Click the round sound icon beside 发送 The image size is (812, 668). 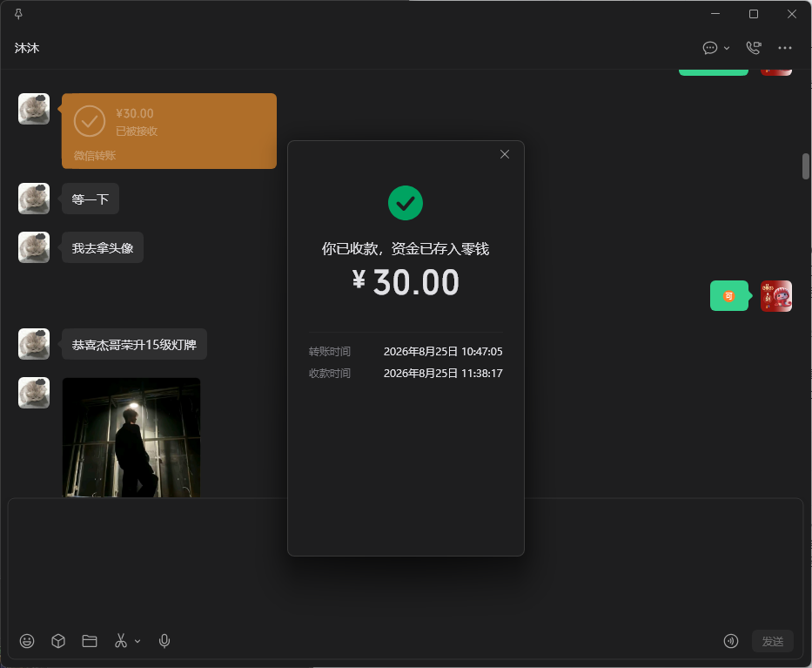point(731,641)
